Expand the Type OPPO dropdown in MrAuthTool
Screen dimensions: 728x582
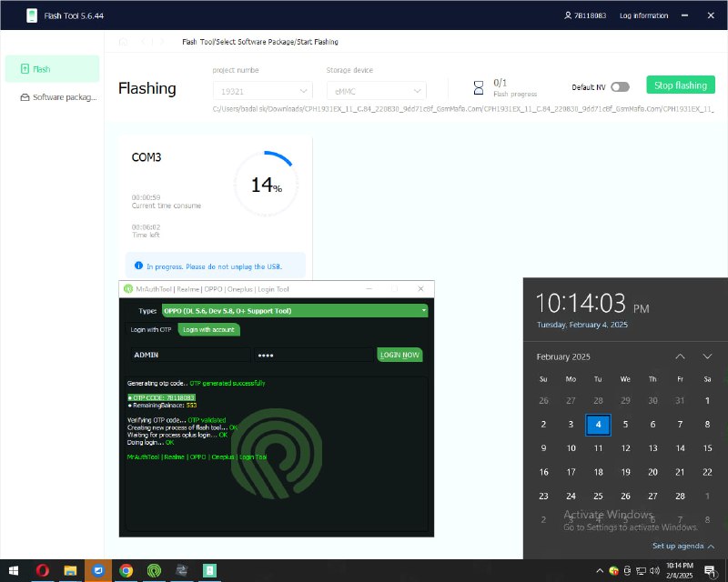point(295,310)
